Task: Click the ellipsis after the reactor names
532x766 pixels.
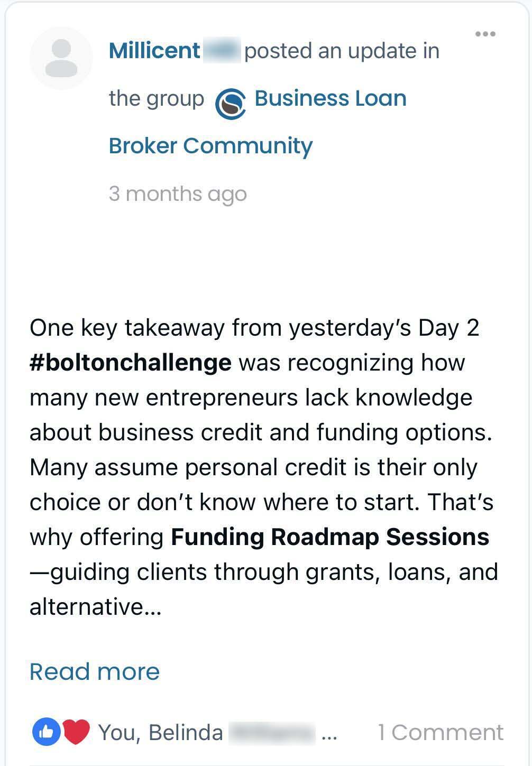Action: [329, 734]
